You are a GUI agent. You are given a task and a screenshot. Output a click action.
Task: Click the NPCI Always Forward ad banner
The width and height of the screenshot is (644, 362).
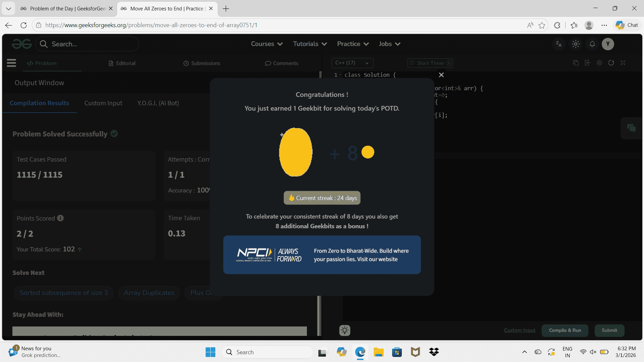tap(322, 255)
